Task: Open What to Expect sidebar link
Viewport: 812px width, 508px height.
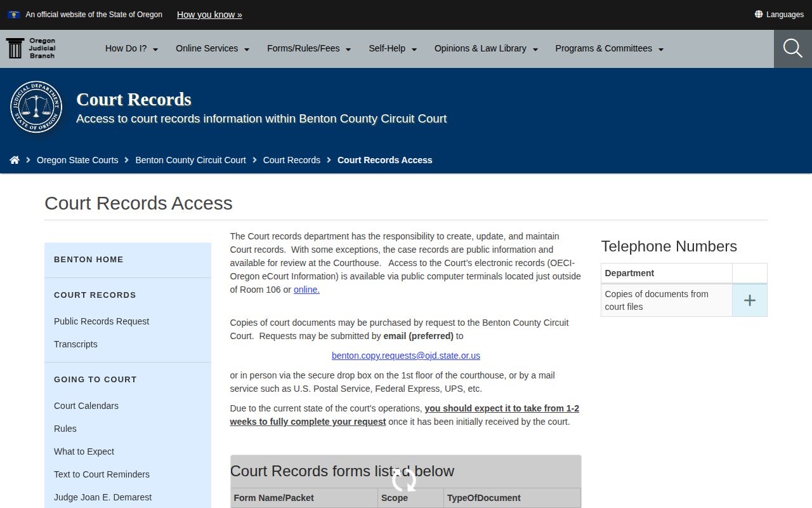Action: click(x=84, y=451)
